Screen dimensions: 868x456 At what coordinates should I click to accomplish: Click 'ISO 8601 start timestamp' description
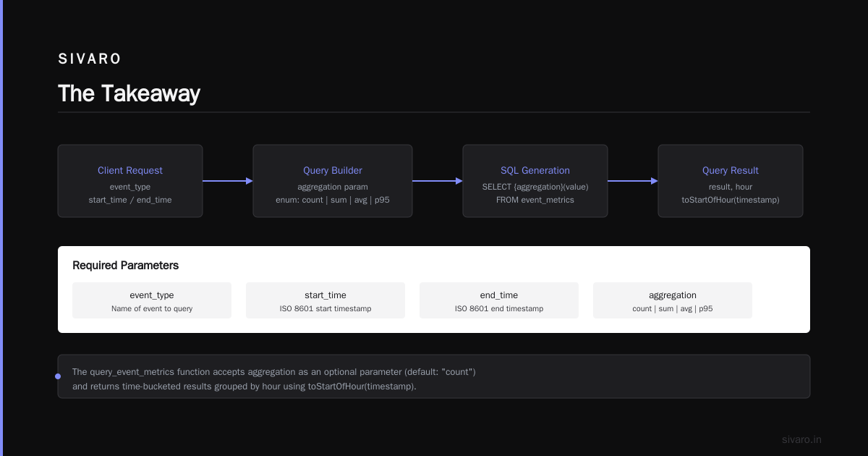coord(325,308)
